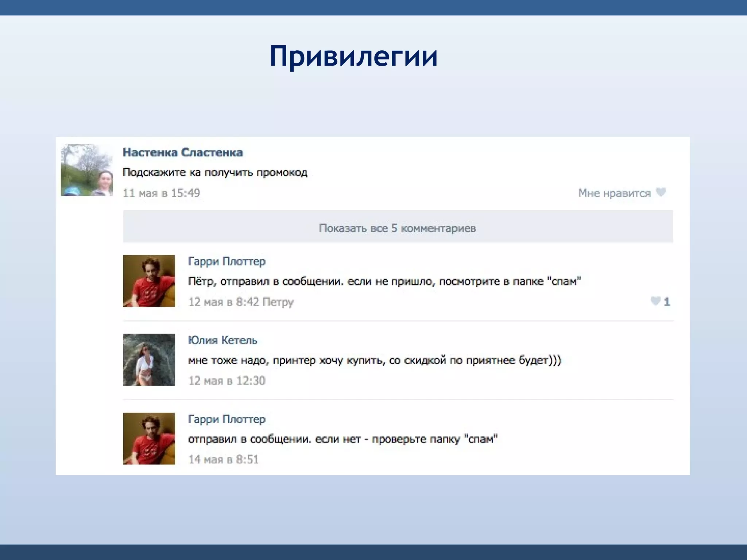This screenshot has width=747, height=560.
Task: Click the comment starting Пётр, отправил в сообщении
Action: 384,281
